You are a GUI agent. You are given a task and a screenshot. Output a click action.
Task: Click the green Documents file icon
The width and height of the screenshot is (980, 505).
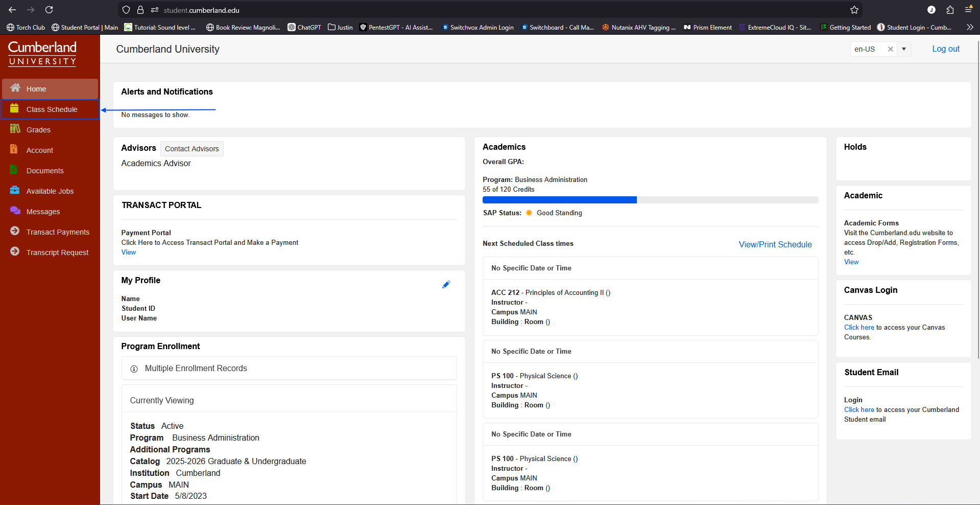pyautogui.click(x=14, y=170)
